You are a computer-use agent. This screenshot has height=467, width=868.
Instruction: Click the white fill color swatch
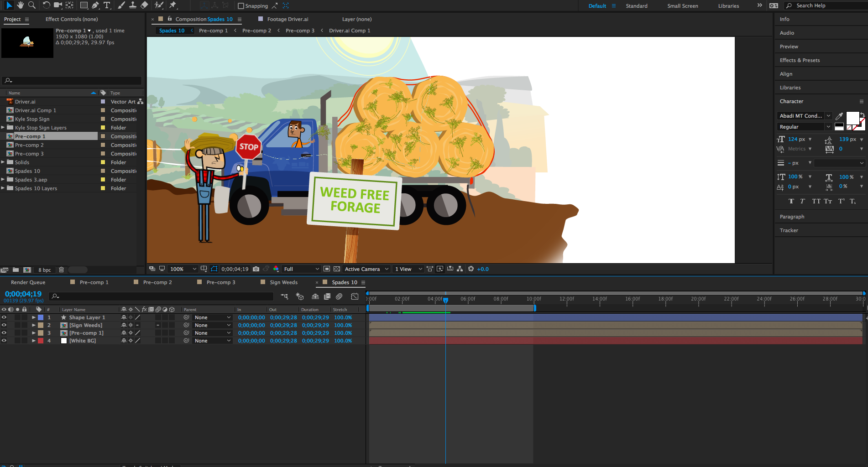(852, 118)
